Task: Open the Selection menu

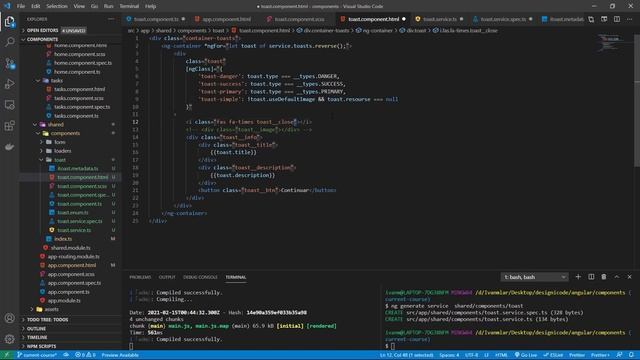Action: coord(57,6)
